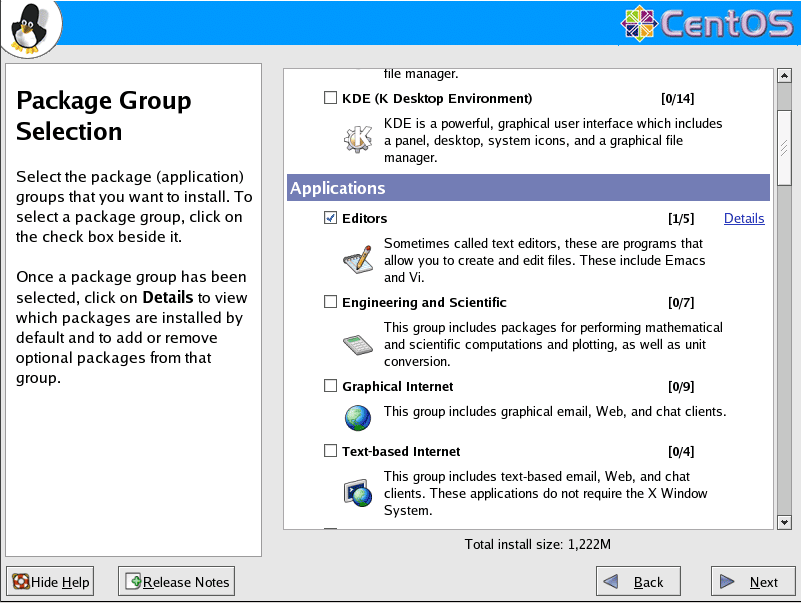
Task: Tick the Graphical Internet checkbox
Action: [331, 386]
